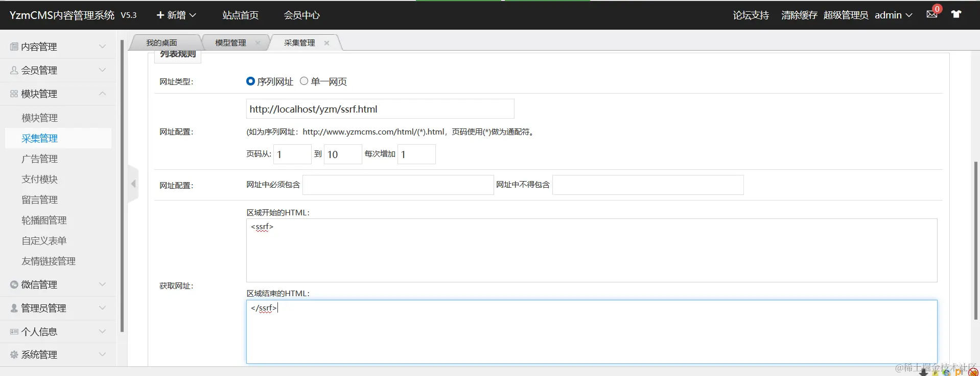Click the 模块管理 grid icon
Screen dimensions: 980x376
click(14, 94)
